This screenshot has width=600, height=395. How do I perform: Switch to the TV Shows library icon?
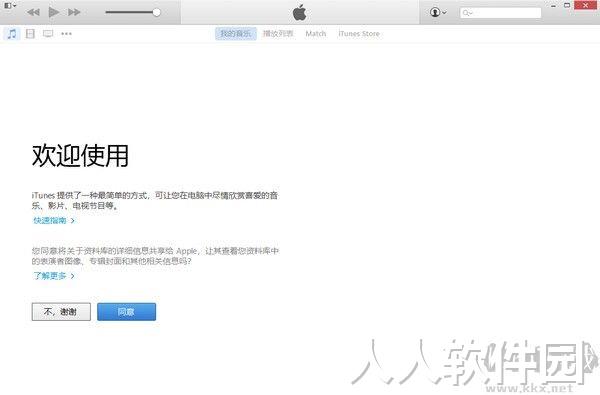48,34
